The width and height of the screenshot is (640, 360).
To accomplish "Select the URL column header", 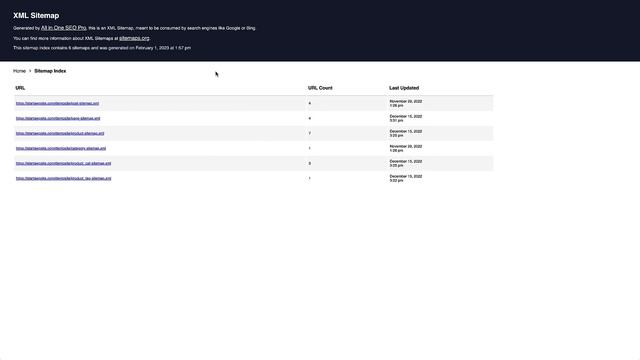I will click(x=20, y=88).
